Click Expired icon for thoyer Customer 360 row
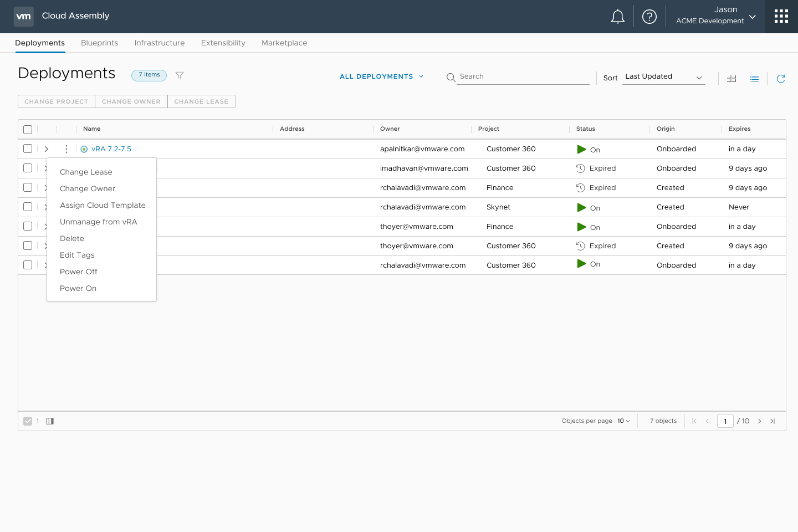The image size is (798, 532). pyautogui.click(x=581, y=246)
